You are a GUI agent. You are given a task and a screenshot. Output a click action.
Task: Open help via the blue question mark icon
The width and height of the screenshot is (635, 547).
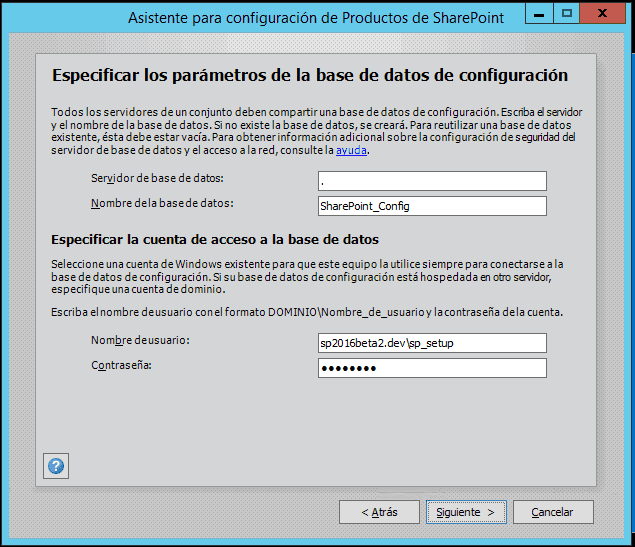[56, 466]
